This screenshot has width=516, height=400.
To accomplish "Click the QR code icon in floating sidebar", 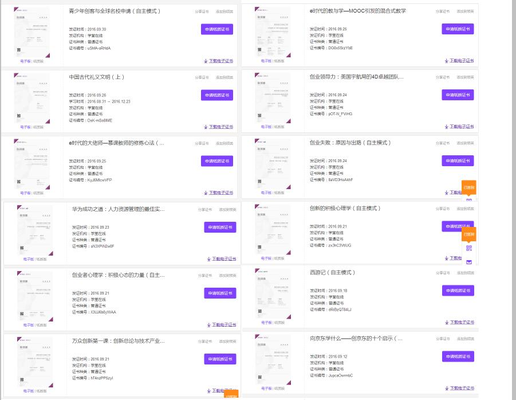I will (x=469, y=248).
